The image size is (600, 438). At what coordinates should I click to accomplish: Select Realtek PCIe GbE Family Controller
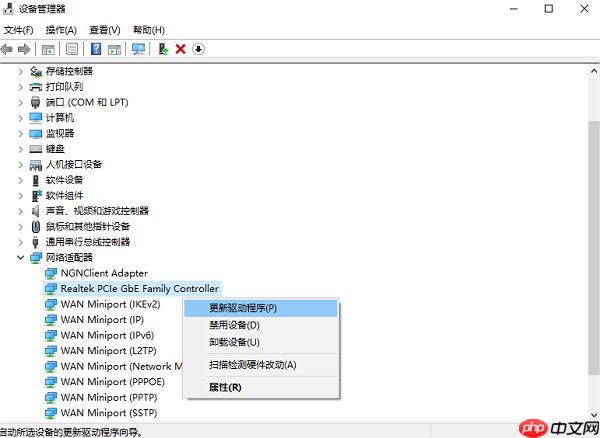(132, 289)
